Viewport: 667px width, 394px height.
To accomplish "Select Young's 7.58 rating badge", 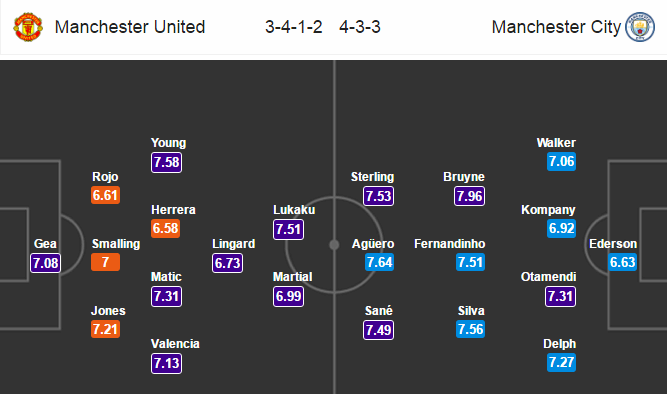I will click(x=166, y=162).
